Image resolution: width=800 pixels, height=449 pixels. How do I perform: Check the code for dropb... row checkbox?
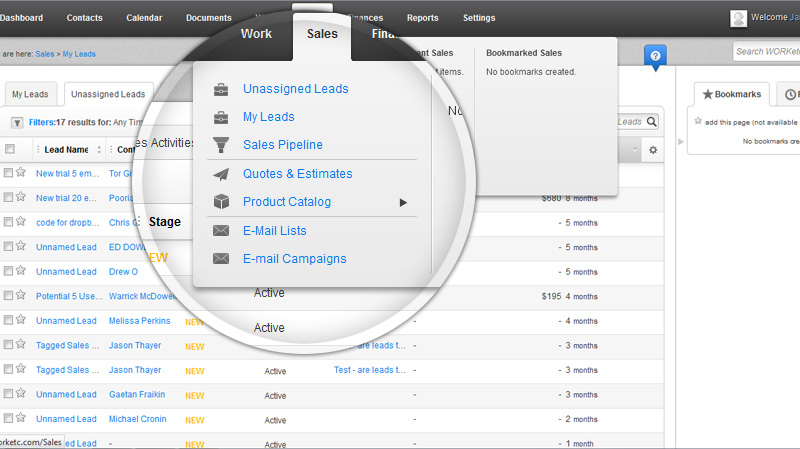(x=8, y=221)
